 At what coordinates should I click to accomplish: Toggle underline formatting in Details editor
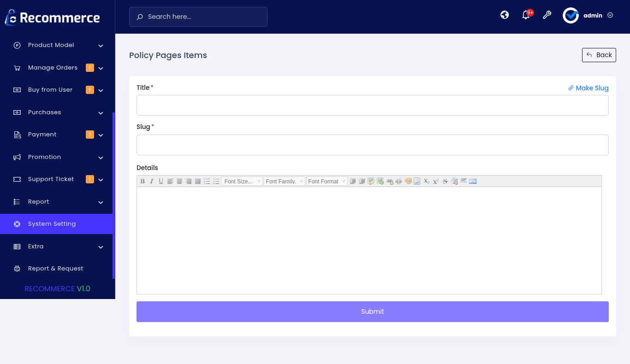[161, 181]
